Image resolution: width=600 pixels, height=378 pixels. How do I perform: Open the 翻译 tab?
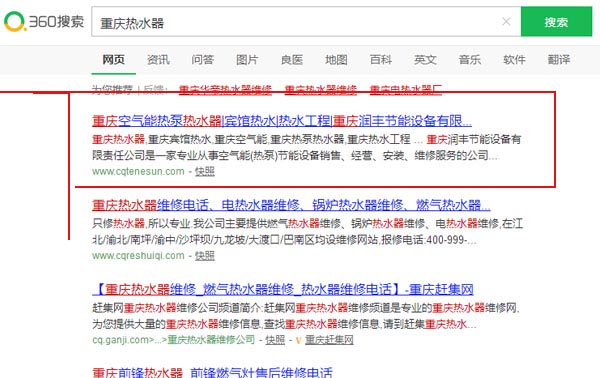[x=559, y=60]
